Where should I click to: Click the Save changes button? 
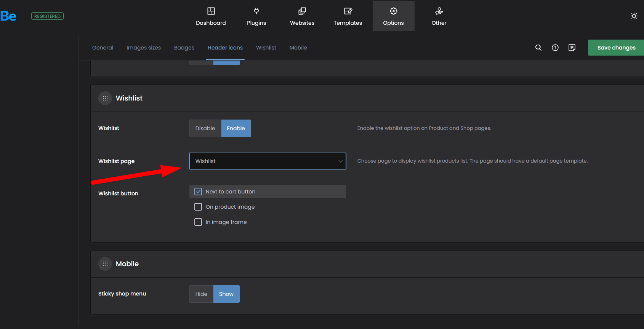pos(616,48)
